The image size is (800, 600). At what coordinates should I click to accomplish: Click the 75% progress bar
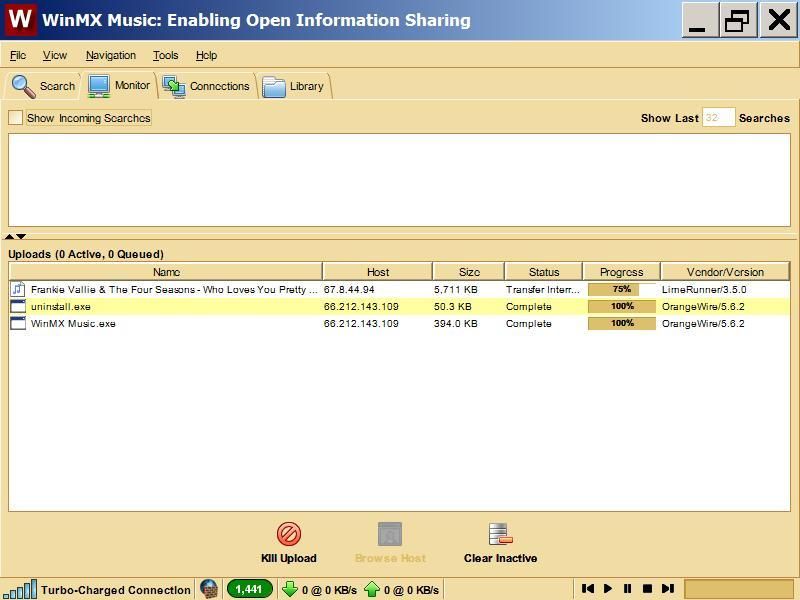click(621, 289)
